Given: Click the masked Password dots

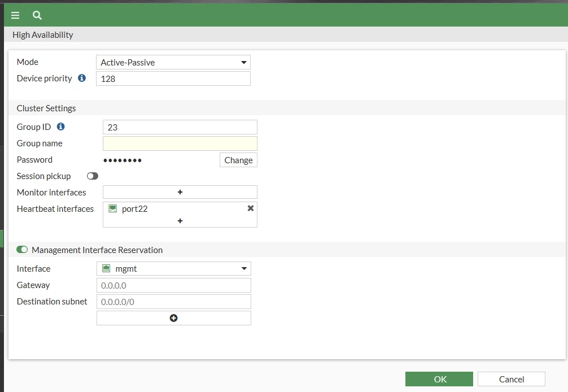Looking at the screenshot, I should 123,160.
